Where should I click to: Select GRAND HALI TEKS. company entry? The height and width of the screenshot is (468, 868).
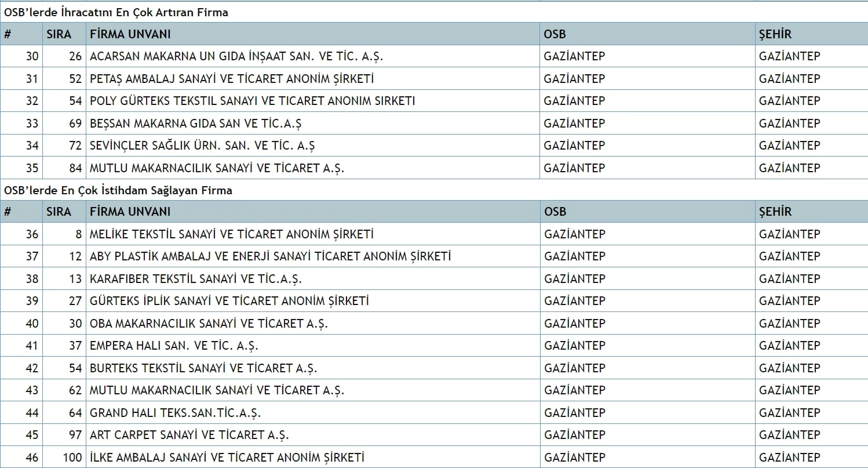pyautogui.click(x=175, y=413)
